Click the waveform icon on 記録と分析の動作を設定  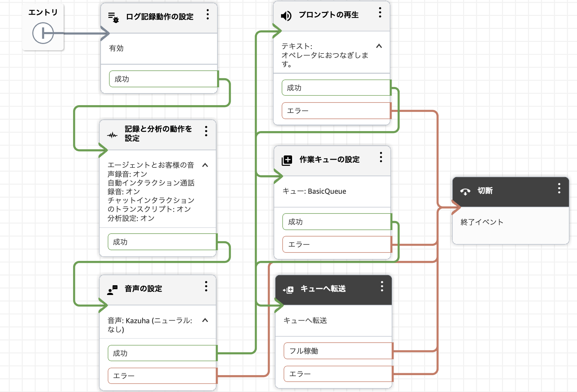coord(112,135)
